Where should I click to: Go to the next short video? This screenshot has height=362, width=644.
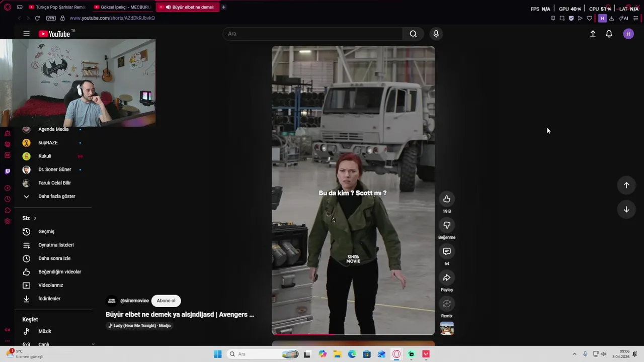point(626,209)
